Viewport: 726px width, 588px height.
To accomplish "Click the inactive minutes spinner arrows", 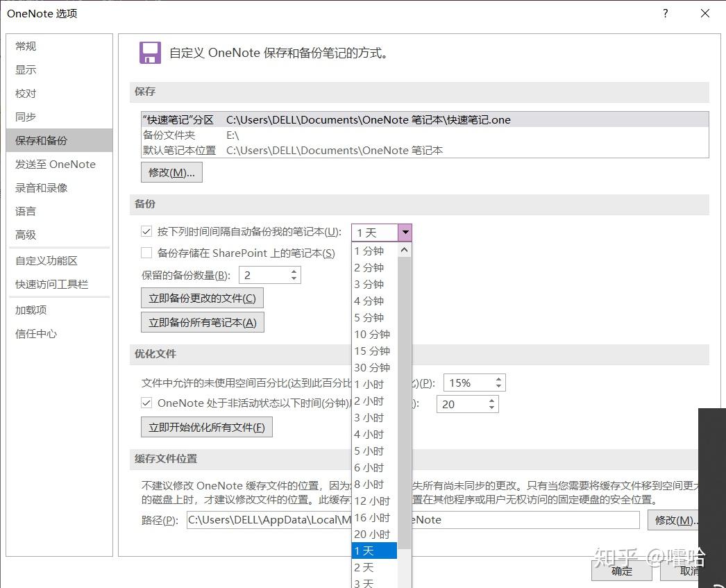I will (491, 404).
